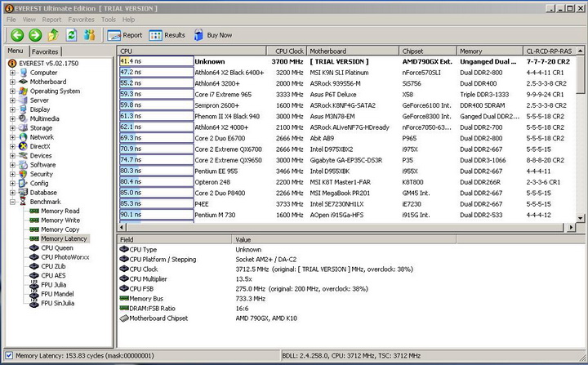588x365 pixels.
Task: Select CPU Queen benchmark
Action: 57,247
